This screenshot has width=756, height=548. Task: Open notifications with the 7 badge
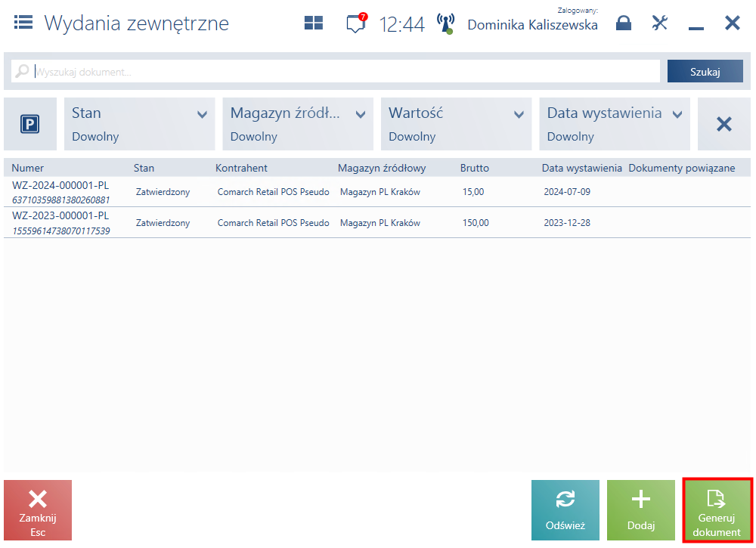click(x=357, y=23)
